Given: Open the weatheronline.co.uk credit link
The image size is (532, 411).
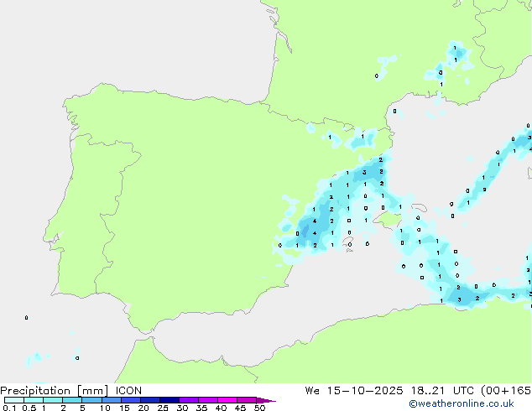Looking at the screenshot, I should pyautogui.click(x=462, y=403).
